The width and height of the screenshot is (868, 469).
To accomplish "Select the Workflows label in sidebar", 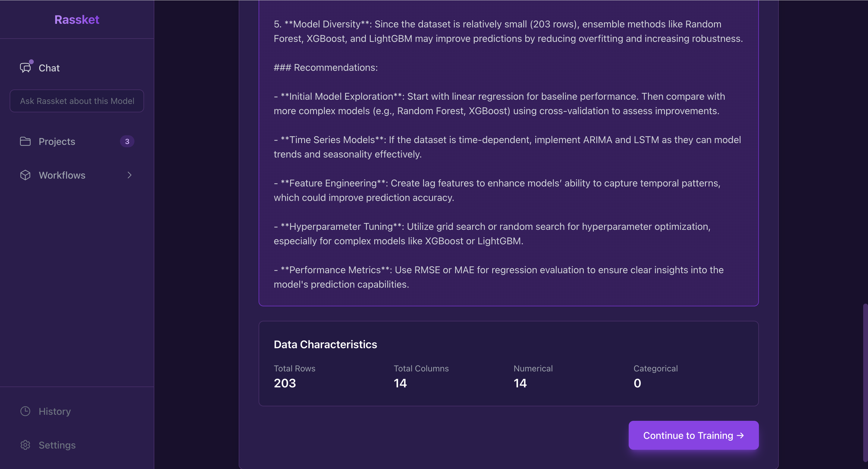I will (x=62, y=175).
